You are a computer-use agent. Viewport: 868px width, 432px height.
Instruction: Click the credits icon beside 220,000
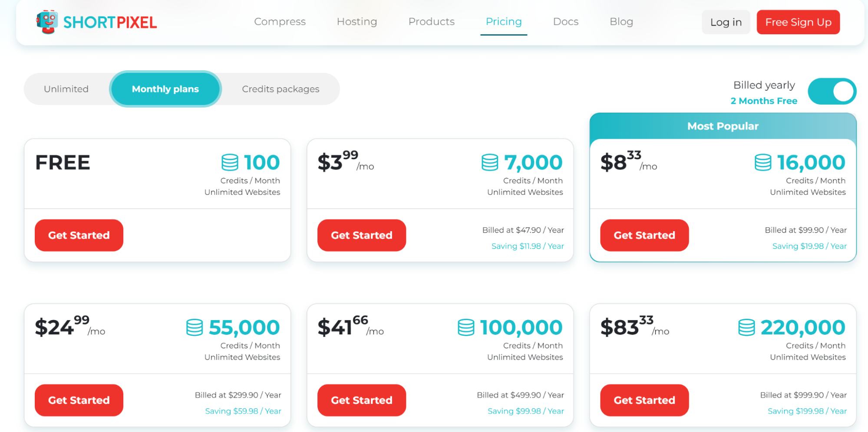[x=746, y=327]
